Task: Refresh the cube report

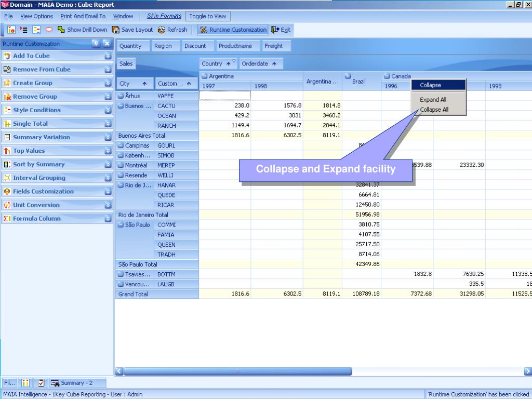Action: coord(172,30)
